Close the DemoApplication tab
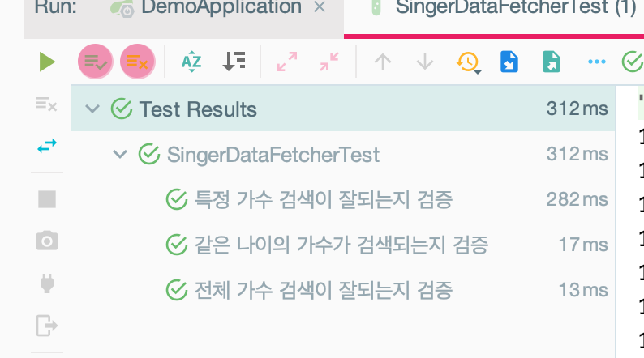 point(320,7)
